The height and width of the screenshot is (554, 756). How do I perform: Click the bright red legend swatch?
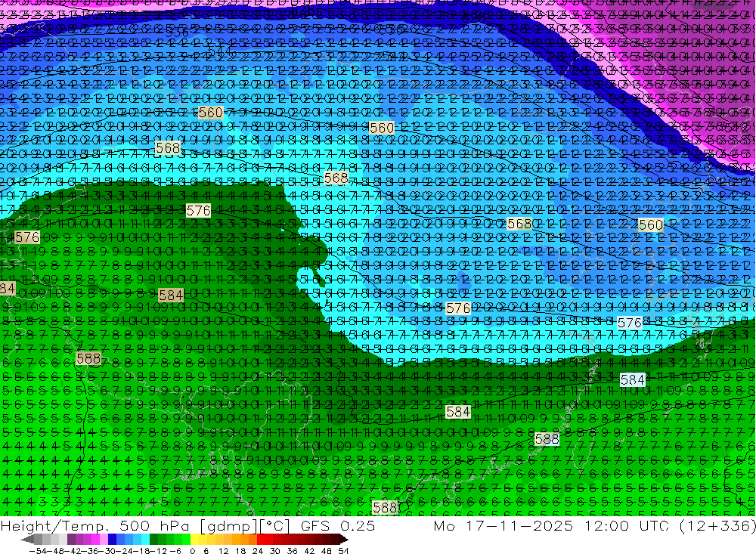coord(261,540)
